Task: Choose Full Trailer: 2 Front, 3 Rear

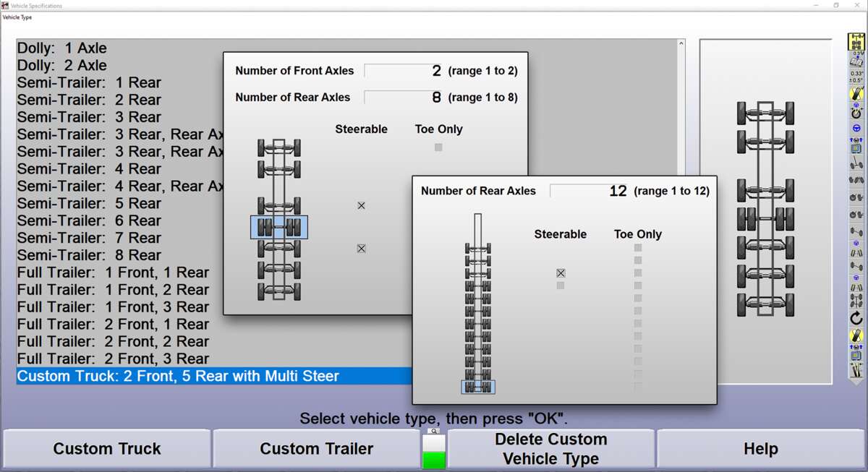Action: [x=114, y=359]
